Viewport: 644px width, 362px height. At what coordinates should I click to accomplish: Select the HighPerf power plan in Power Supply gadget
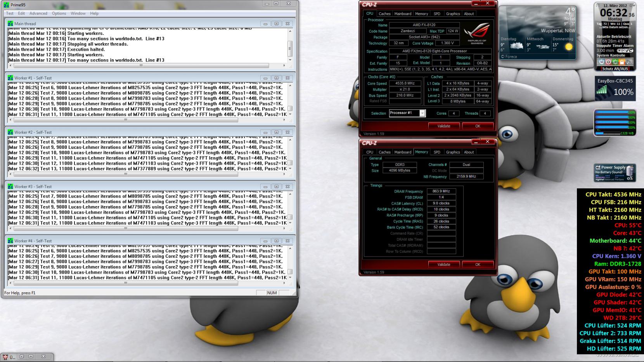tap(600, 179)
